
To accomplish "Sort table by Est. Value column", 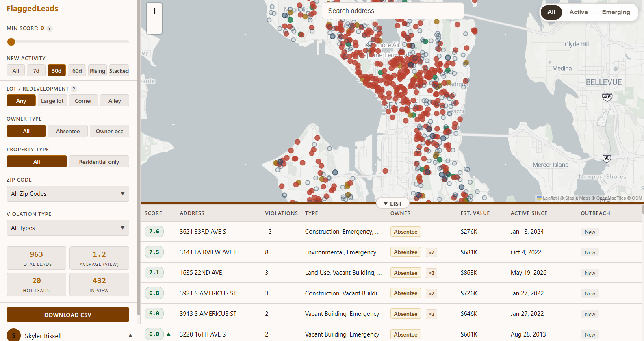I will click(475, 213).
